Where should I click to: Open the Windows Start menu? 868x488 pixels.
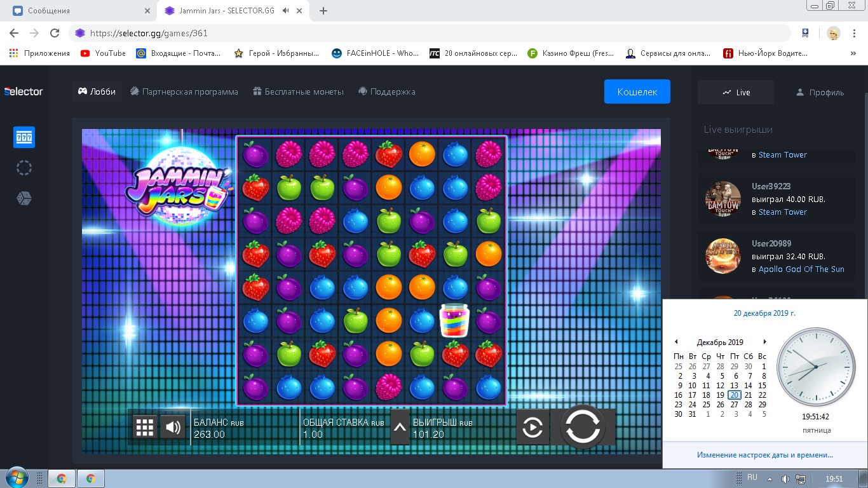coord(16,478)
